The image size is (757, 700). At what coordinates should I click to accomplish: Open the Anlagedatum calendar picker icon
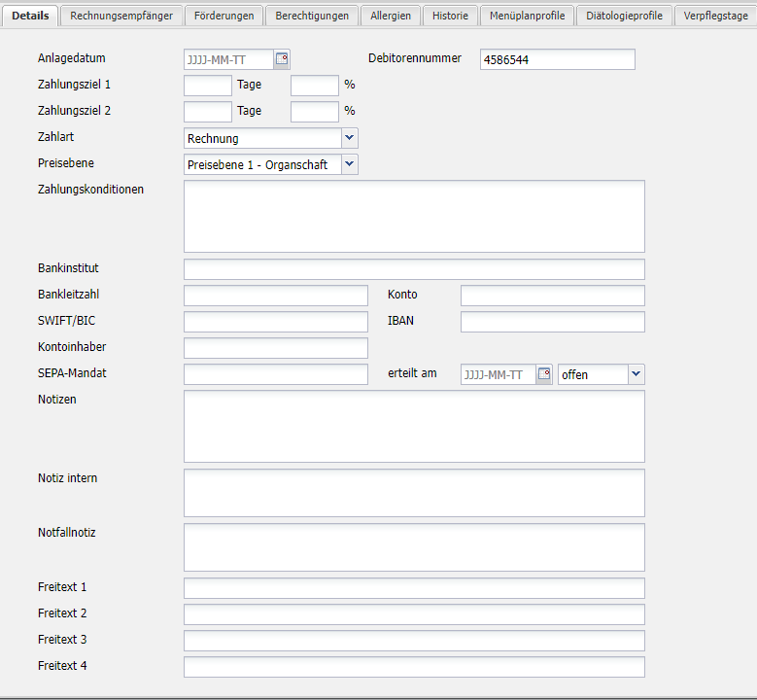tap(282, 59)
